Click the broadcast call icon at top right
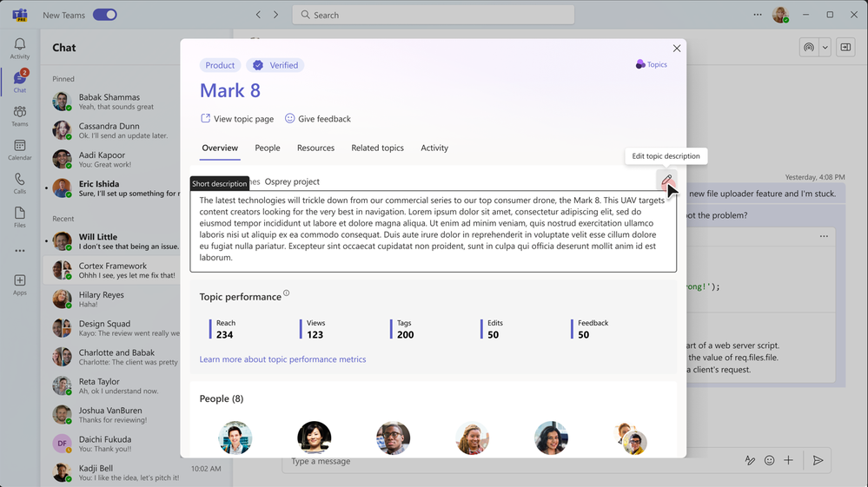The image size is (868, 487). click(809, 48)
